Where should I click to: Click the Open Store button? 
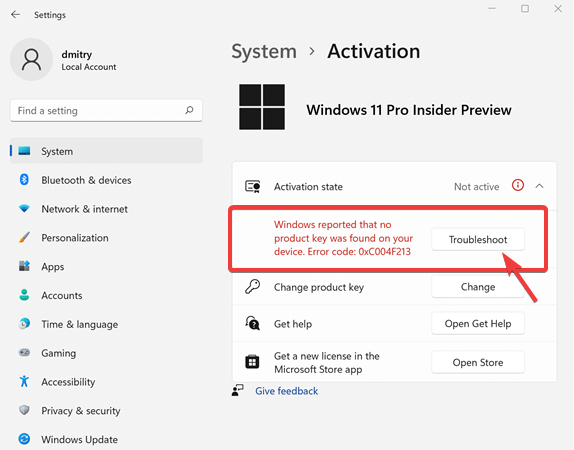click(478, 362)
